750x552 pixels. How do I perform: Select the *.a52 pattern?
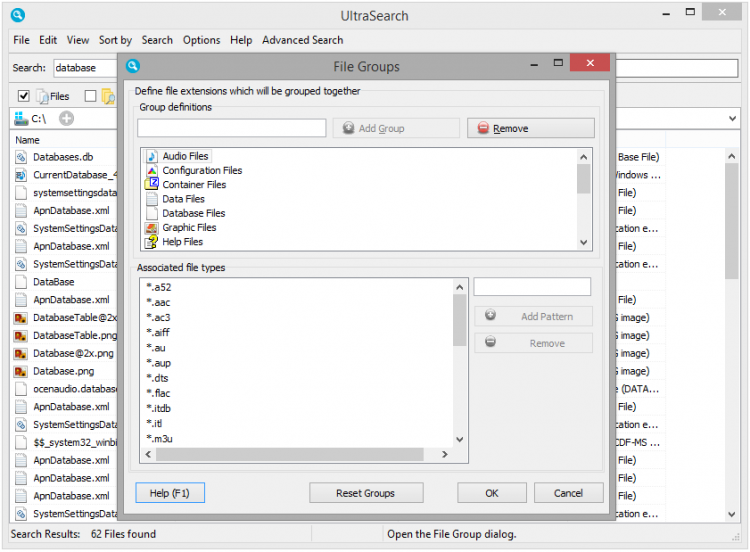[159, 287]
